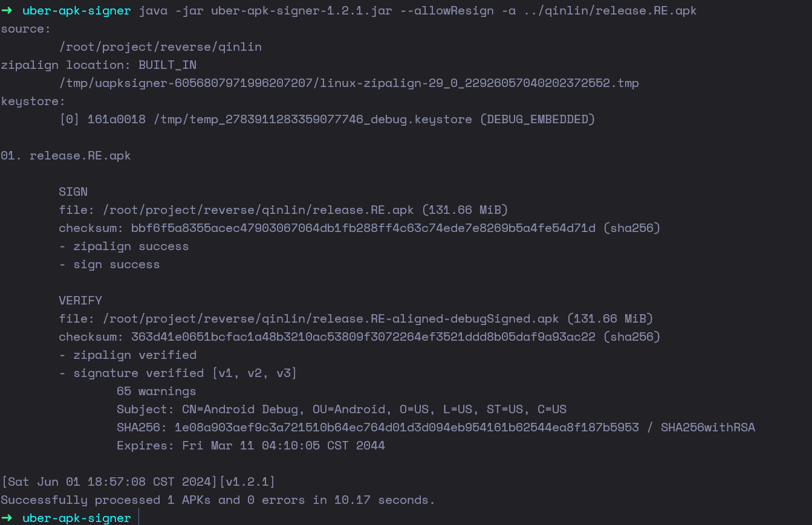The image size is (812, 525).
Task: Click the SIGN checksum starting with bbf6f5a8
Action: pos(363,228)
